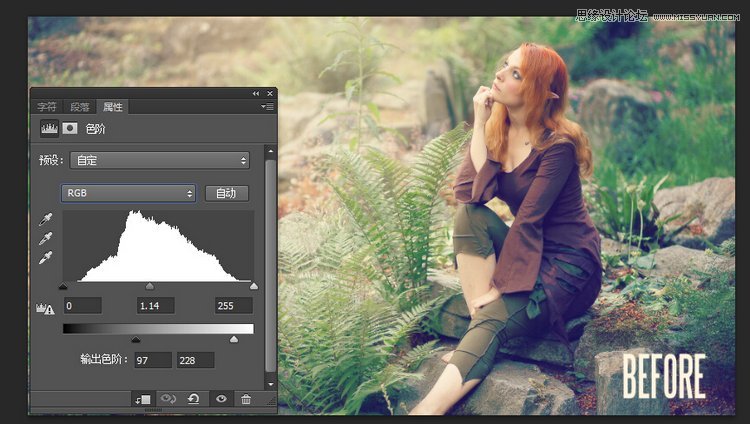Image resolution: width=750 pixels, height=424 pixels.
Task: Click the histogram warning recalculate icon
Action: pos(44,308)
